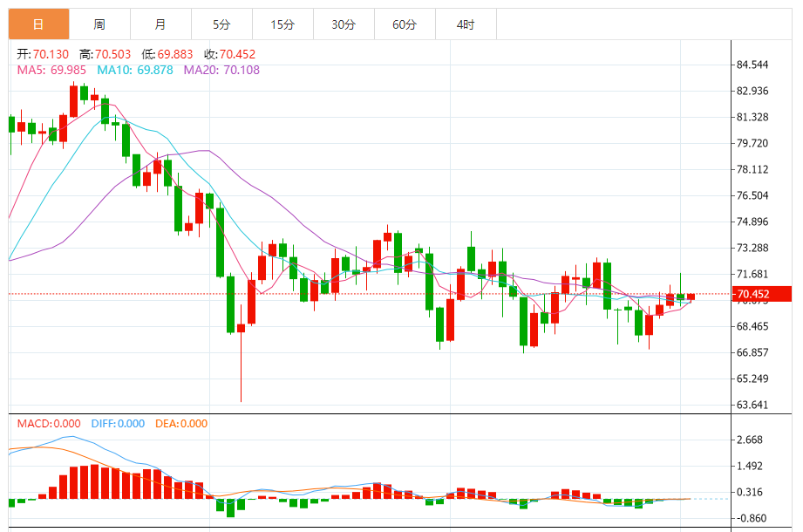Click the MA20: 70.108 indicator label
This screenshot has height=532, width=803.
(x=221, y=70)
